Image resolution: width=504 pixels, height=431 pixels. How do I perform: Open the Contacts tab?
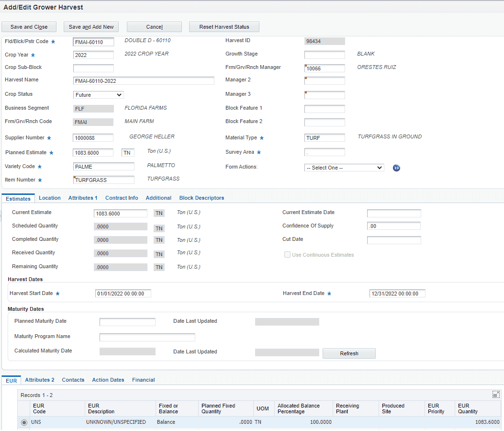(x=73, y=380)
